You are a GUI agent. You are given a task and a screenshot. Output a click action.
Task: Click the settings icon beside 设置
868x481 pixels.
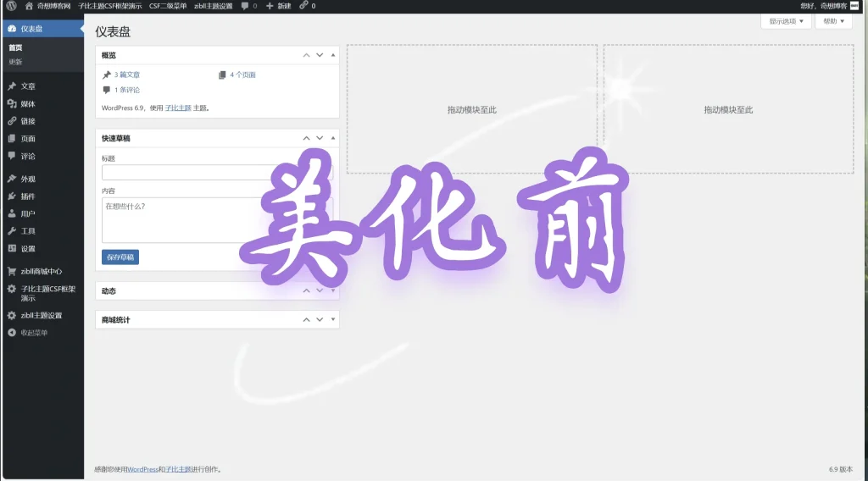pyautogui.click(x=12, y=249)
